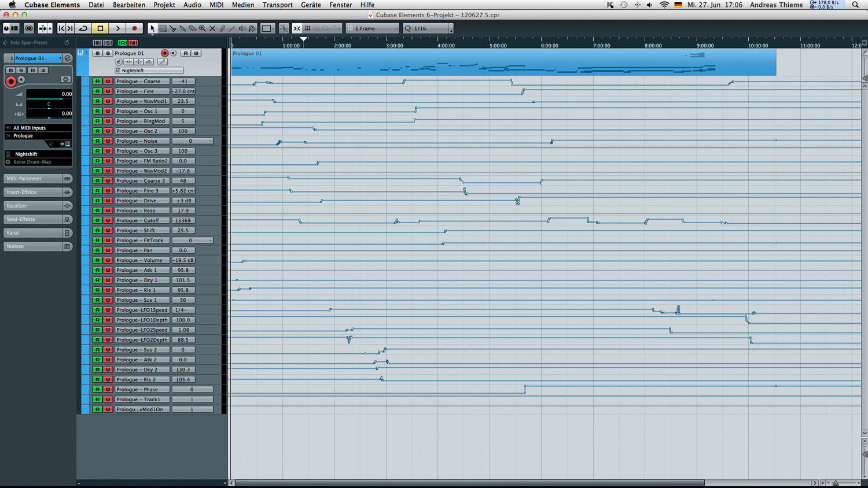The height and width of the screenshot is (488, 868).
Task: Open the Prologue-LFO1Speed value dropdown
Action: 183,310
